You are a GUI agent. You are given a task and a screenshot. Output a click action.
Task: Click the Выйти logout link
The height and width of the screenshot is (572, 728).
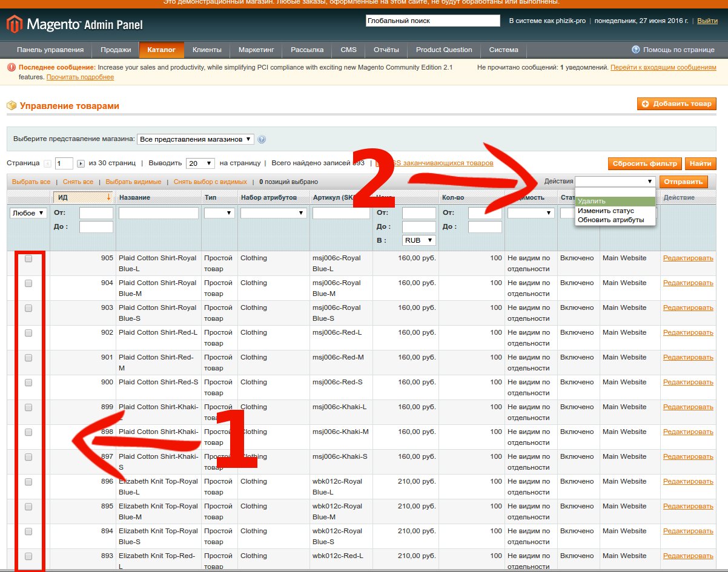707,21
